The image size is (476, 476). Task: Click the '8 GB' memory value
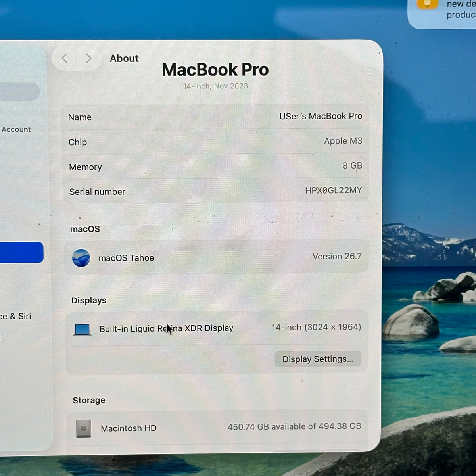click(352, 165)
